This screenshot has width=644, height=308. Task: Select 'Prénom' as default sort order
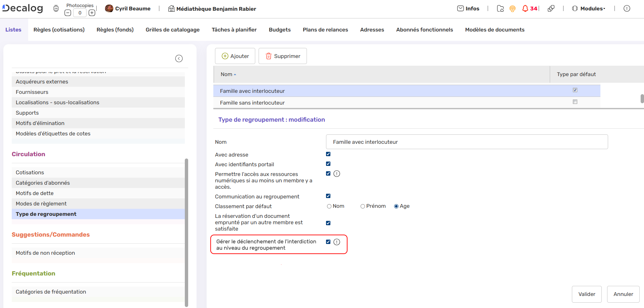tap(363, 206)
